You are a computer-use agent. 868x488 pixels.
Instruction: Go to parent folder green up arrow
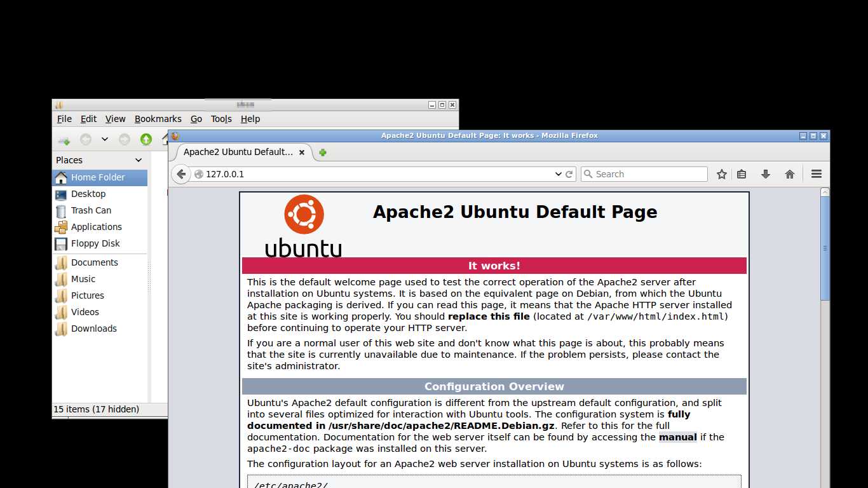(x=146, y=139)
